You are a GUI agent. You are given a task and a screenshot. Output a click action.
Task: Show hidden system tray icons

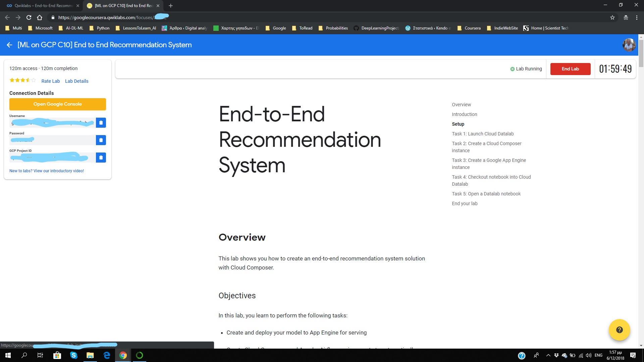point(548,355)
